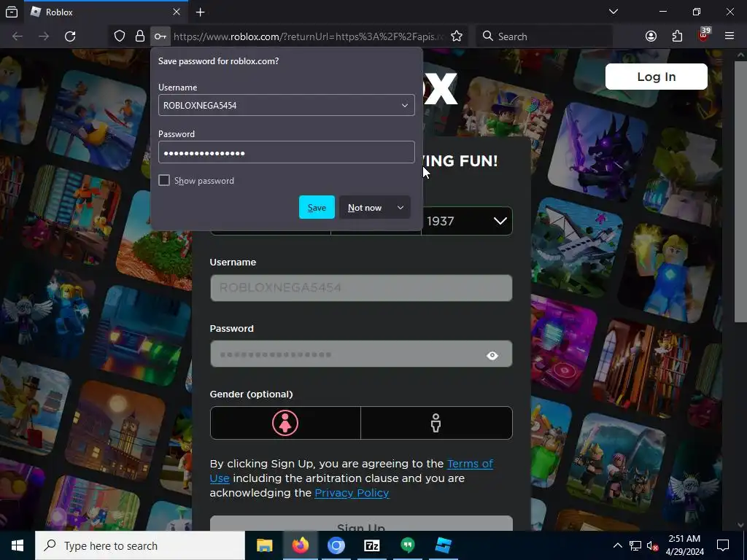Expand the list all tabs chevron
747x560 pixels.
point(614,12)
